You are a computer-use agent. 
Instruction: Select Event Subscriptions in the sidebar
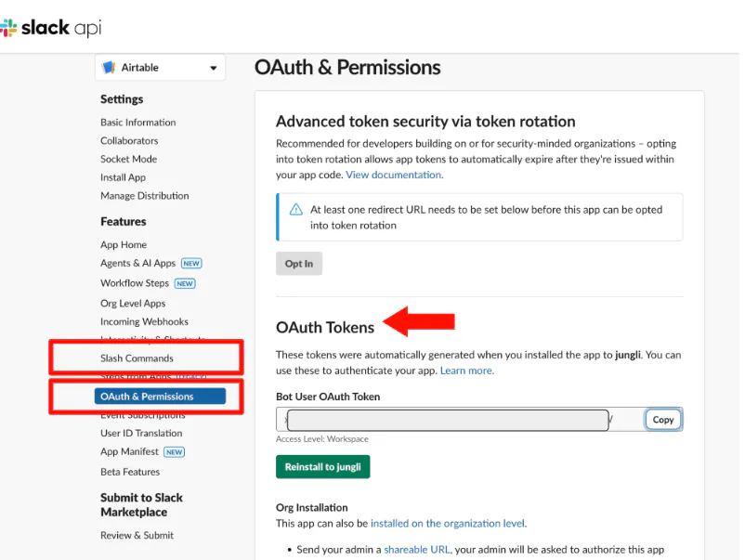pos(141,414)
